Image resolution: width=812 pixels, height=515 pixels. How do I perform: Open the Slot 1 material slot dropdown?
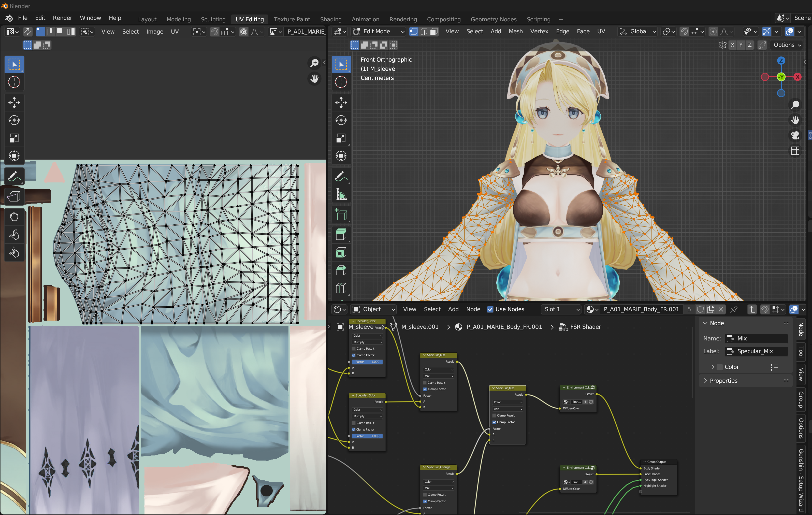(x=561, y=309)
